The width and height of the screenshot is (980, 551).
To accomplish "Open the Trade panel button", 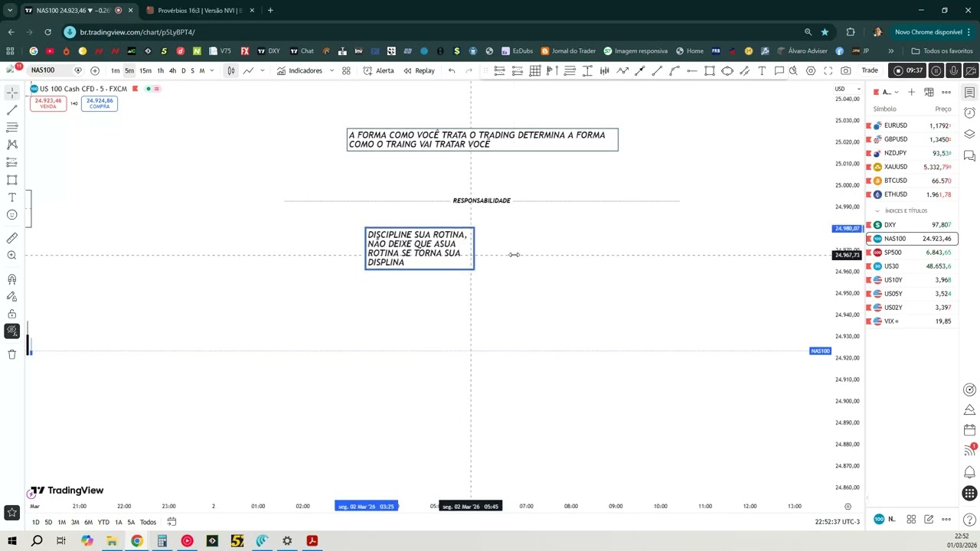I will pos(870,70).
